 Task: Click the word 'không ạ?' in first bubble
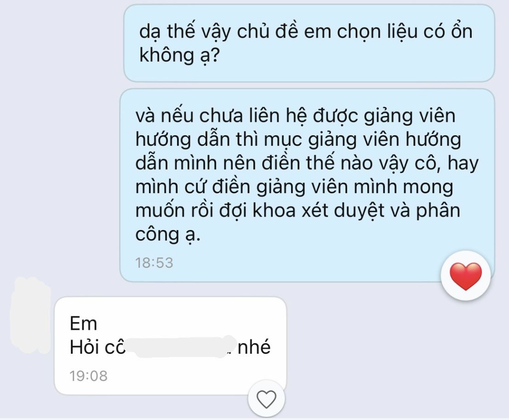[179, 55]
